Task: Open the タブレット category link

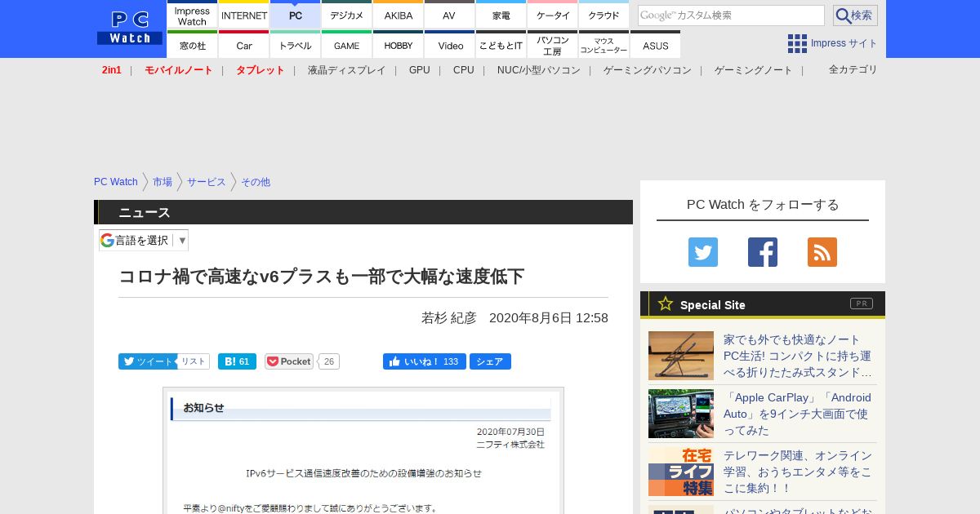Action: click(261, 70)
